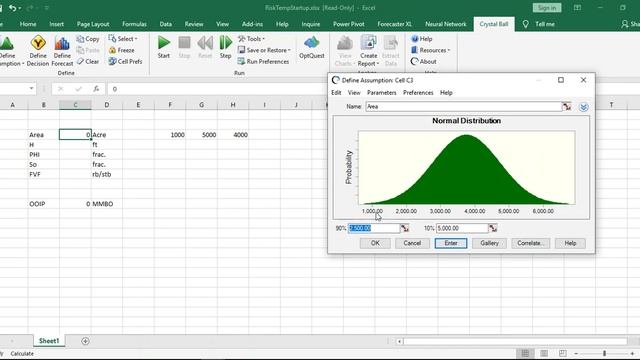The height and width of the screenshot is (360, 640).
Task: Open Cell Prefs
Action: [126, 61]
